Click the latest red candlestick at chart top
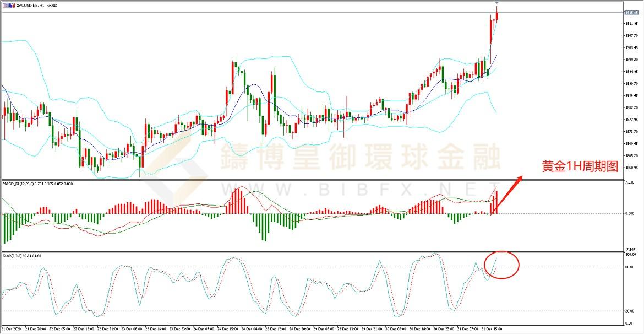 [x=497, y=14]
